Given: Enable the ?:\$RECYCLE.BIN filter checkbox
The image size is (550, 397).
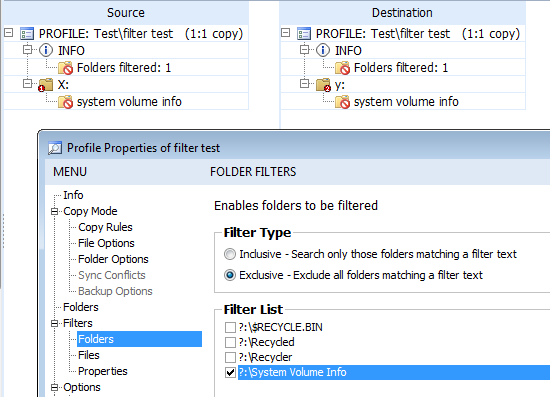Looking at the screenshot, I should [x=230, y=327].
